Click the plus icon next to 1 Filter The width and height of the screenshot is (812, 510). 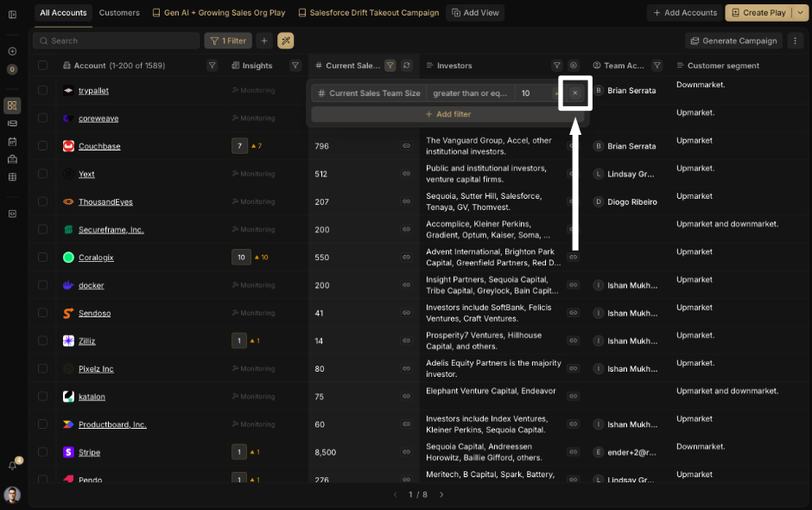[264, 41]
